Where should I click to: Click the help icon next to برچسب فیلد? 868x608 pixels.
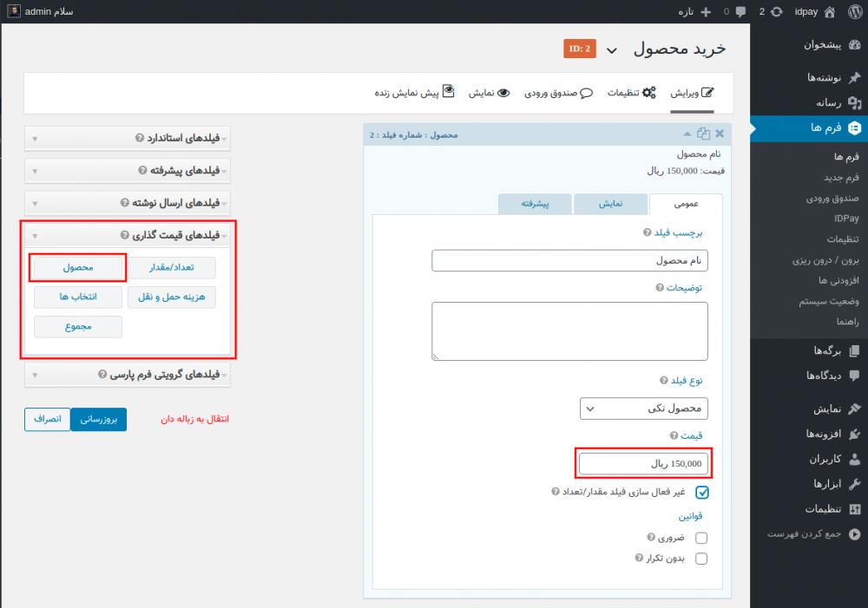(648, 232)
